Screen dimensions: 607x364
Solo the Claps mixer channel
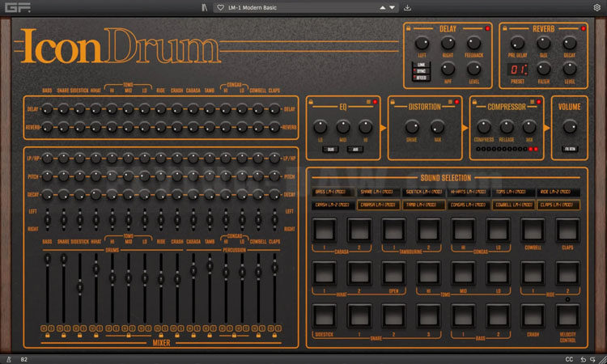278,328
